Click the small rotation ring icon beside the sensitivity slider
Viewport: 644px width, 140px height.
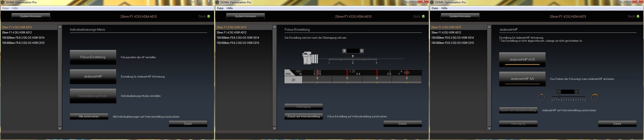[x=541, y=98]
